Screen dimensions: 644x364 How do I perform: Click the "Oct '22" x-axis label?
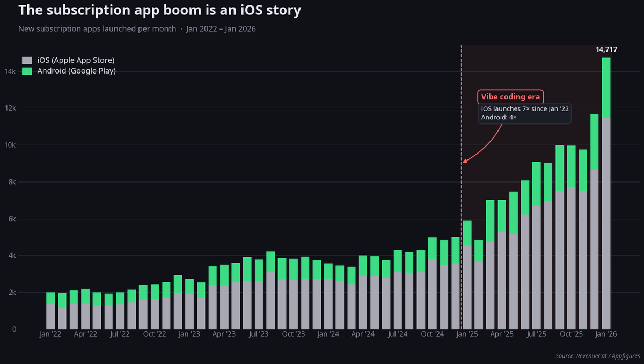point(155,334)
